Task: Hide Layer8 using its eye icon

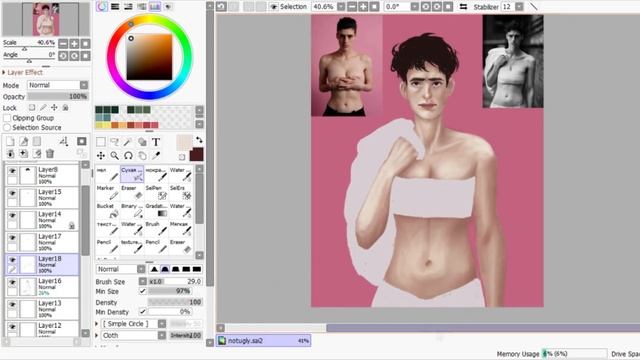Action: tap(12, 171)
